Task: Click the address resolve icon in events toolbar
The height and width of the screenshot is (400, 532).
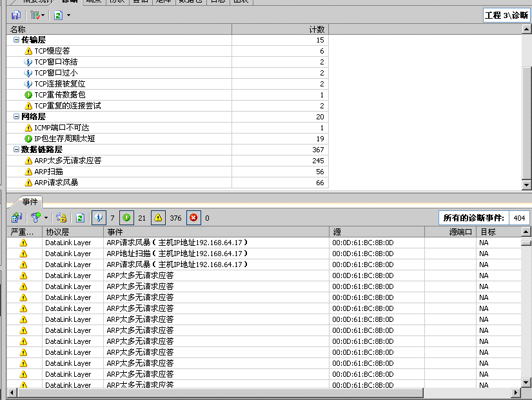Action: click(61, 217)
